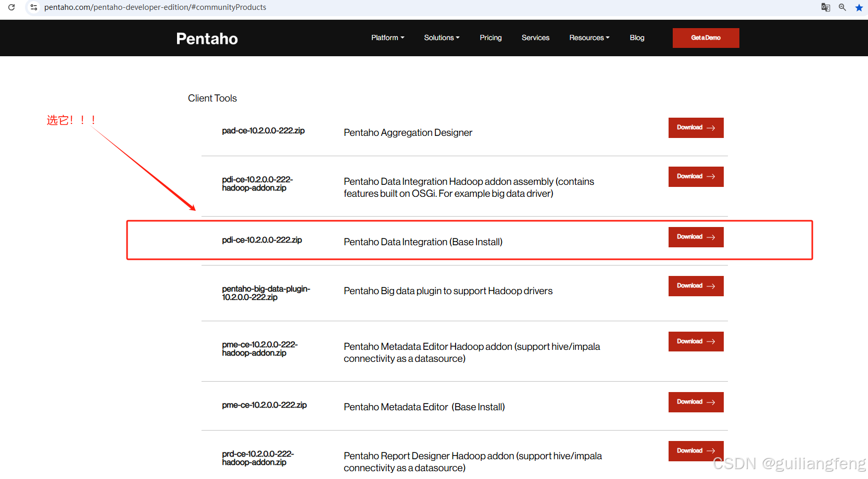868x479 pixels.
Task: Open site information icon in address bar
Action: pyautogui.click(x=34, y=7)
